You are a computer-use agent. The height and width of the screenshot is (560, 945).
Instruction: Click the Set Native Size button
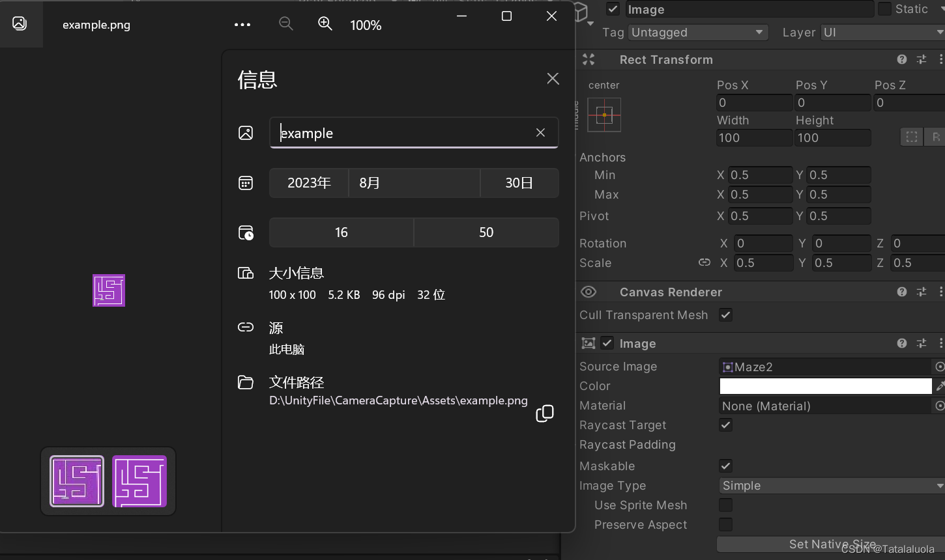click(832, 544)
